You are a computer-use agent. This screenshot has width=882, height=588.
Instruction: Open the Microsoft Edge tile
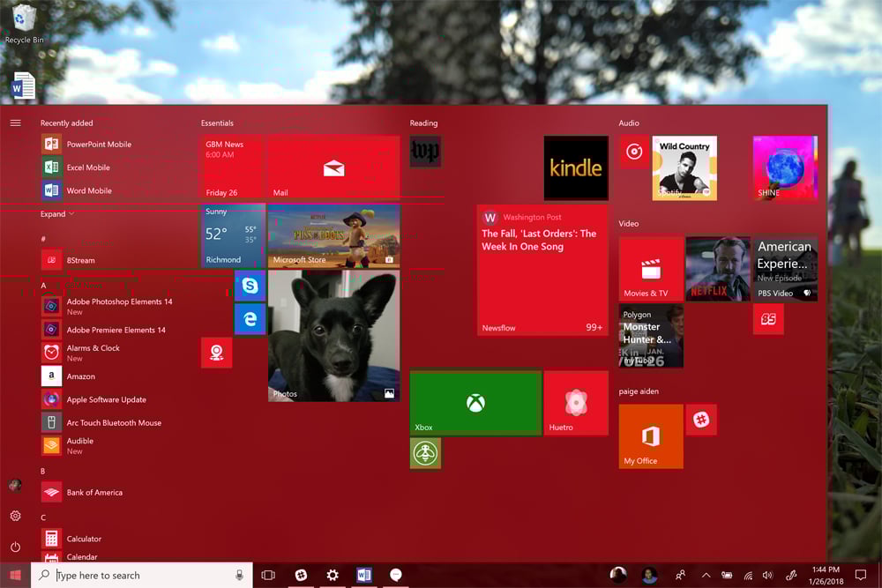click(x=250, y=318)
